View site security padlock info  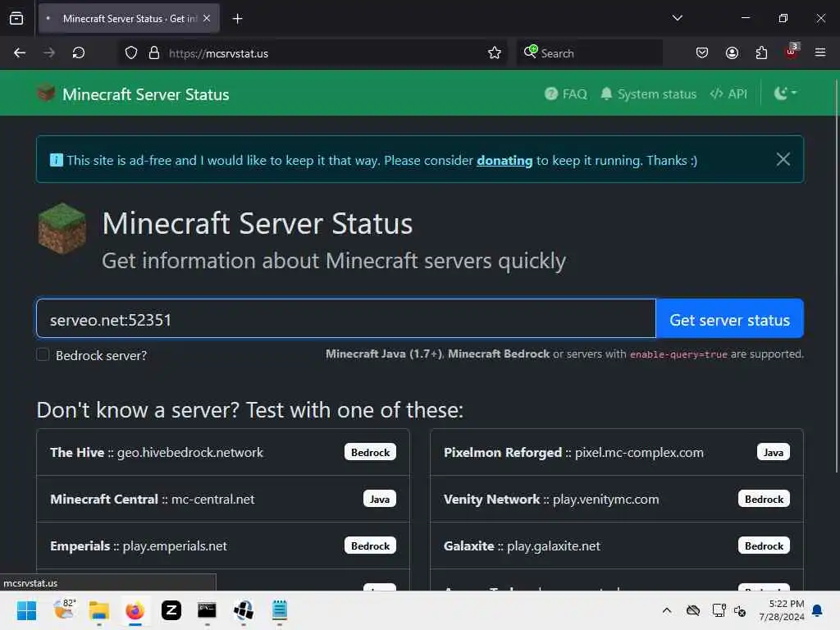point(154,53)
